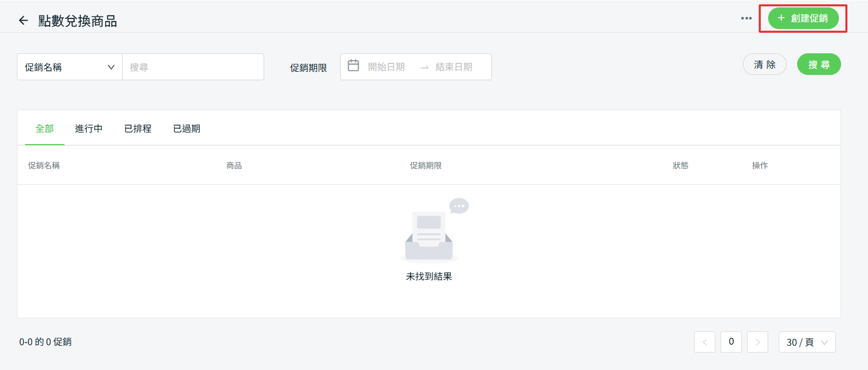Click the calendar icon in date range
The image size is (868, 370).
tap(353, 66)
